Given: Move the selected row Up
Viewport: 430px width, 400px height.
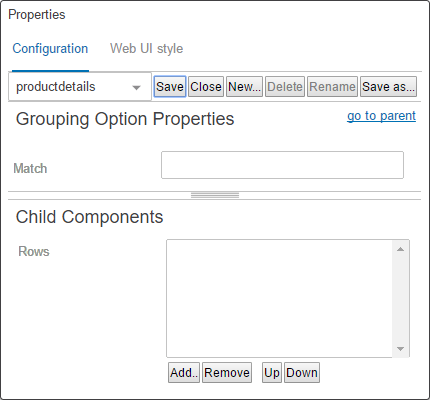Looking at the screenshot, I should (272, 373).
